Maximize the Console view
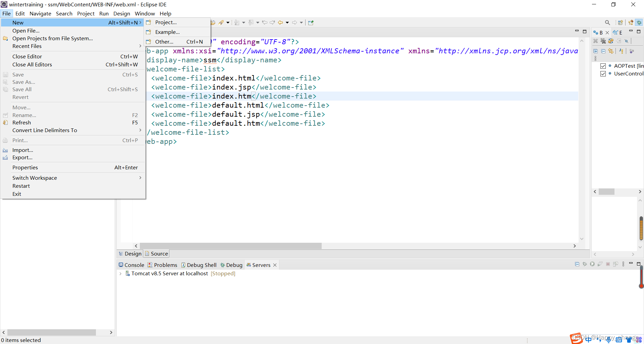 (x=639, y=264)
